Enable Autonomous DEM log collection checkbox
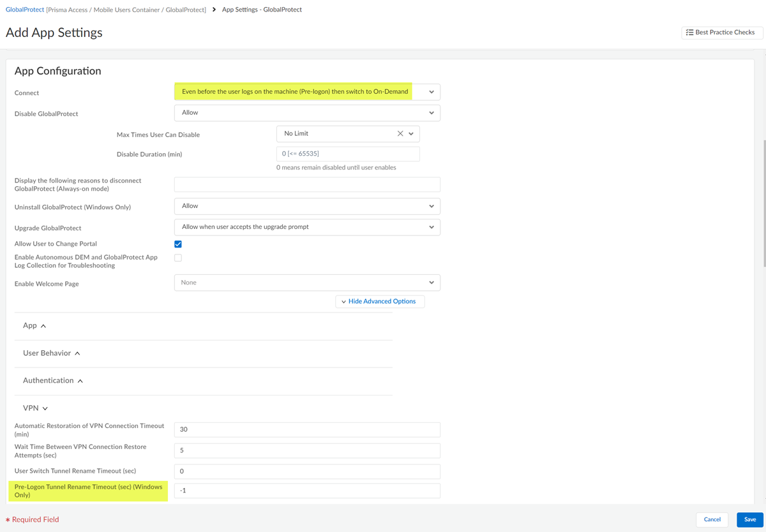This screenshot has width=766, height=532. (178, 258)
